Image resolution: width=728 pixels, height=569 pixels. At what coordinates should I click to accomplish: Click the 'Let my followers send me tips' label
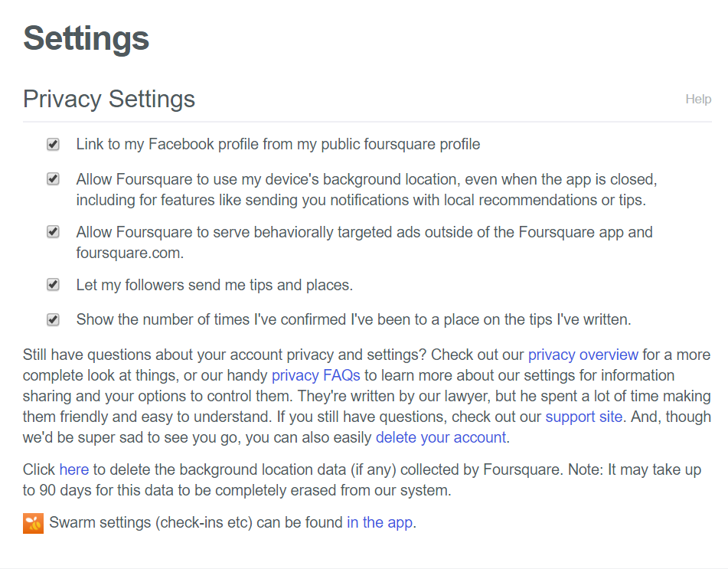pyautogui.click(x=214, y=285)
